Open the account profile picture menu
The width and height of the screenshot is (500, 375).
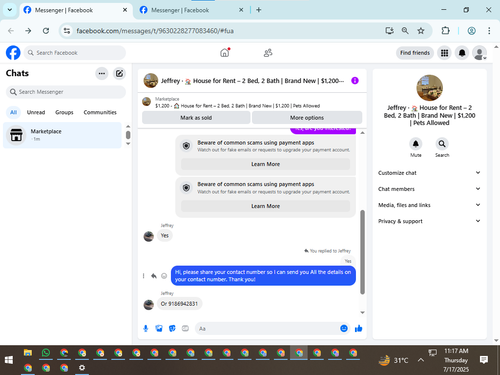click(x=479, y=53)
